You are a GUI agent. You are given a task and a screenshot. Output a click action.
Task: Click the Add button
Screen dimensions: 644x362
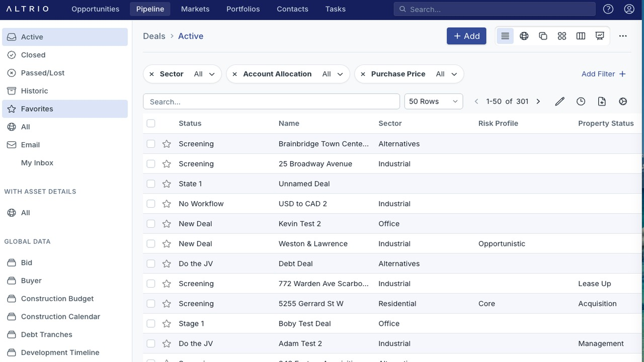coord(466,36)
